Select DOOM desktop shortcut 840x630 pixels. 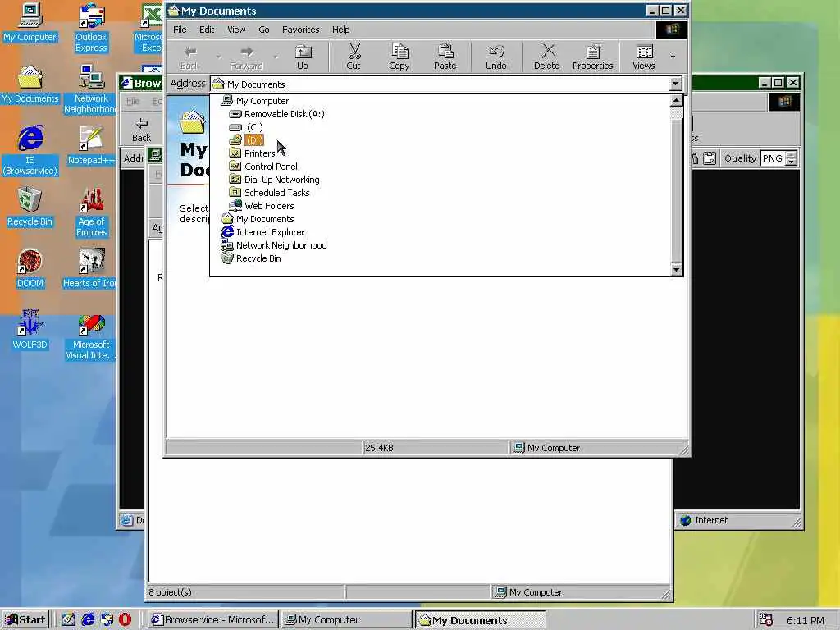tap(30, 268)
